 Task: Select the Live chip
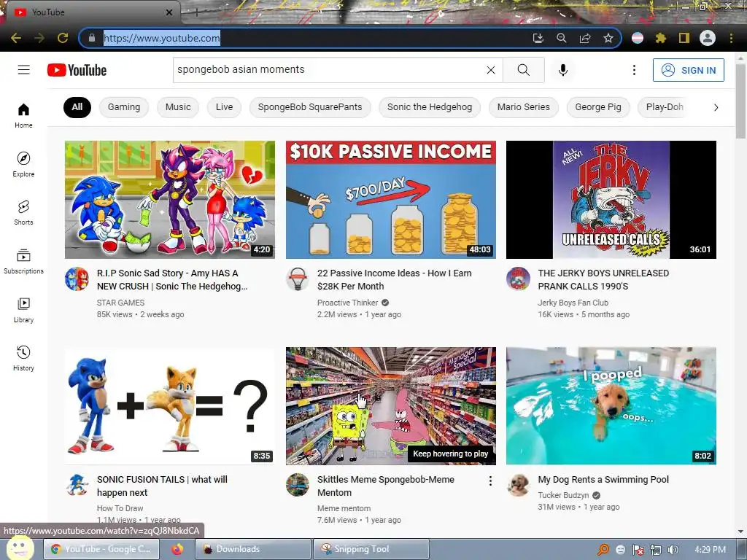(x=224, y=107)
